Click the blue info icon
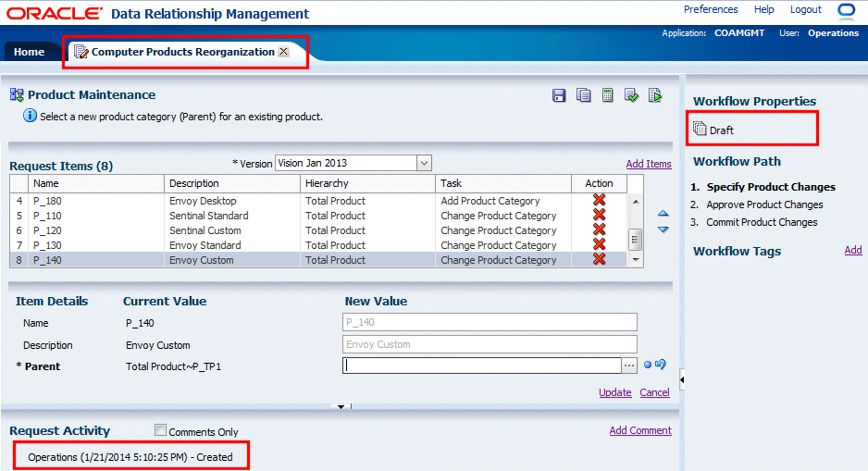The image size is (868, 471). pos(30,116)
